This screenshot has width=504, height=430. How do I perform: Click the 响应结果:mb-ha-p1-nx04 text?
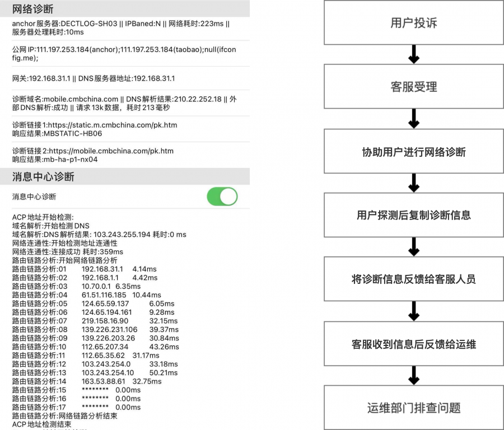[x=55, y=160]
